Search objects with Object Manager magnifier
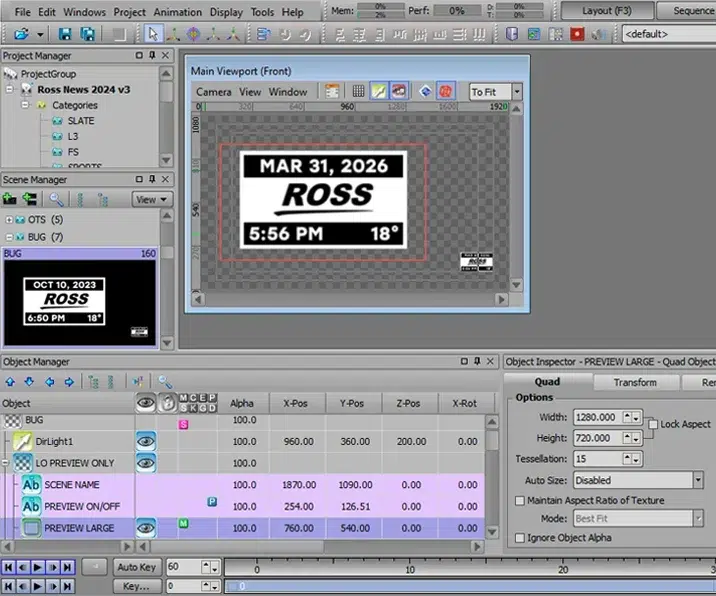 pos(164,381)
